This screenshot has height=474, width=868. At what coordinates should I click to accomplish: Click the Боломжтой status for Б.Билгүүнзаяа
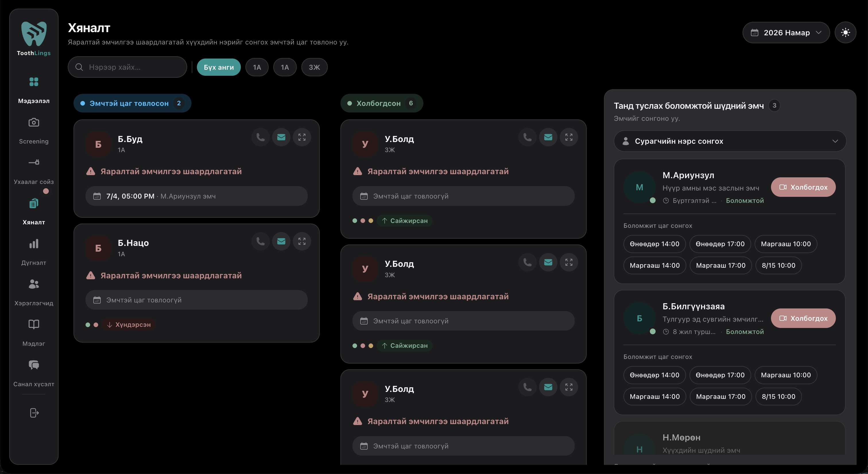745,331
